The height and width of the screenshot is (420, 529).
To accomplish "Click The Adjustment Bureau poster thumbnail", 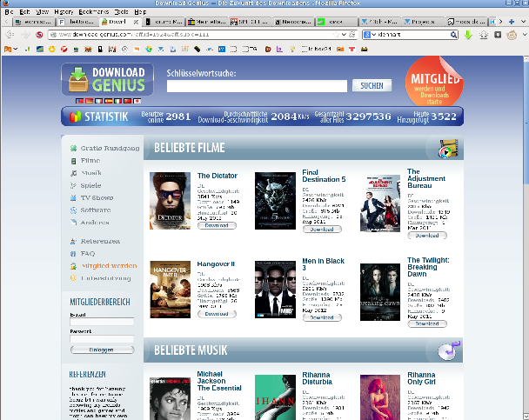I will tap(380, 203).
